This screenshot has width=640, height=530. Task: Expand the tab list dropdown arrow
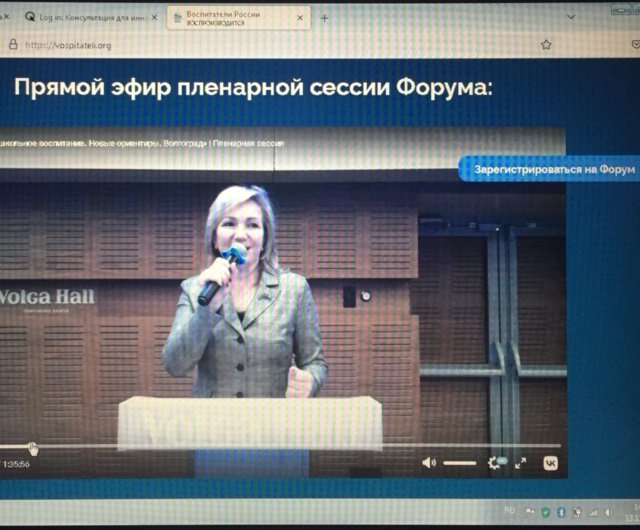click(x=571, y=17)
